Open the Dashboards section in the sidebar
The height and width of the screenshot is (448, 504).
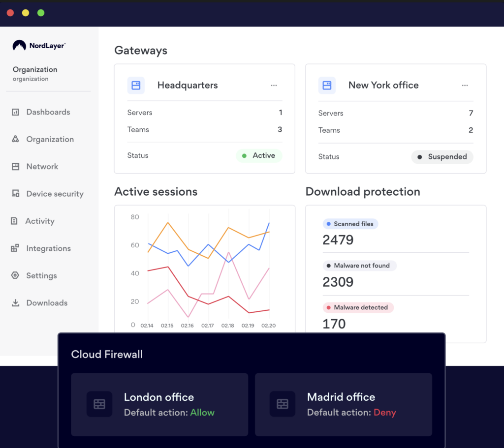click(16, 112)
